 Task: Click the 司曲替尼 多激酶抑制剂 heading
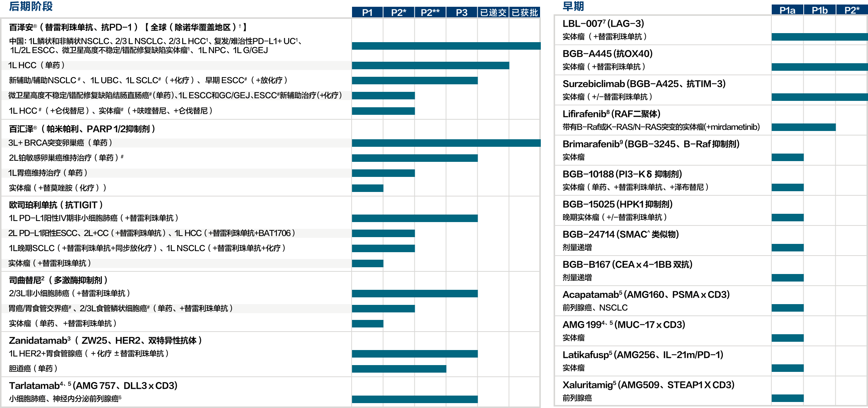[58, 280]
